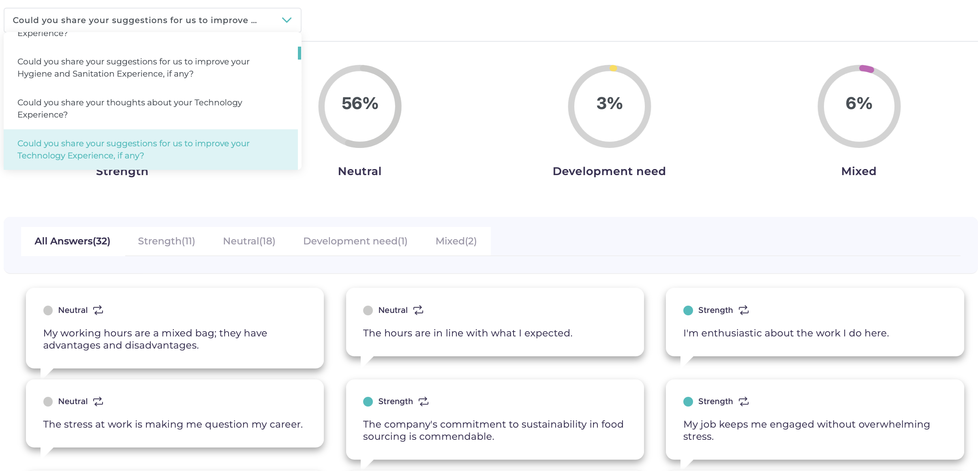Click gray Neutral dot on 'mixed bag' card
The image size is (980, 471).
(x=48, y=310)
